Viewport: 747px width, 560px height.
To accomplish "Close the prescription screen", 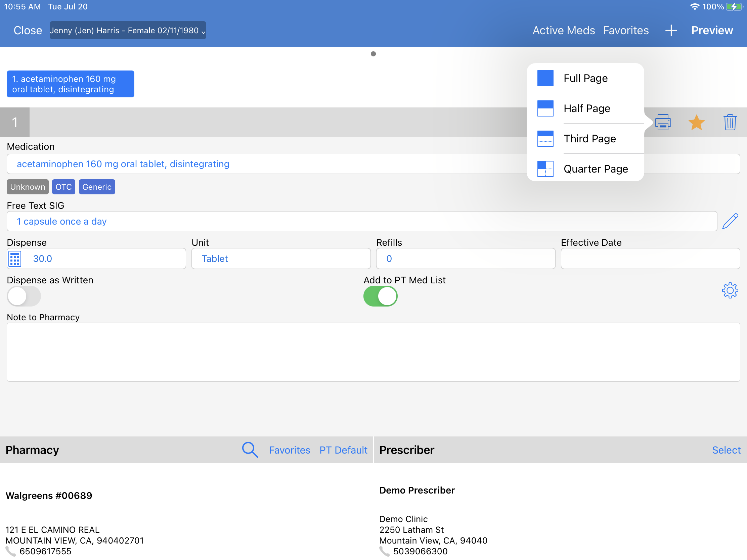I will tap(28, 30).
